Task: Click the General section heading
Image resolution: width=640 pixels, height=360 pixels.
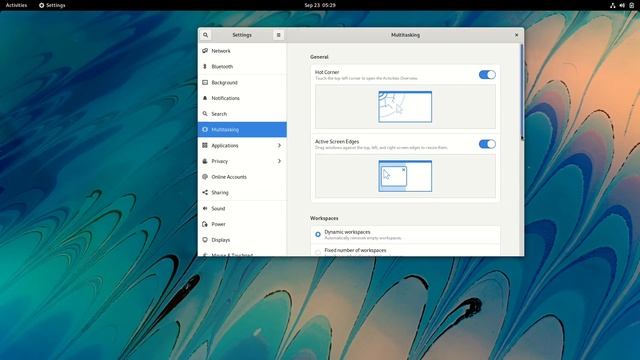Action: (319, 57)
